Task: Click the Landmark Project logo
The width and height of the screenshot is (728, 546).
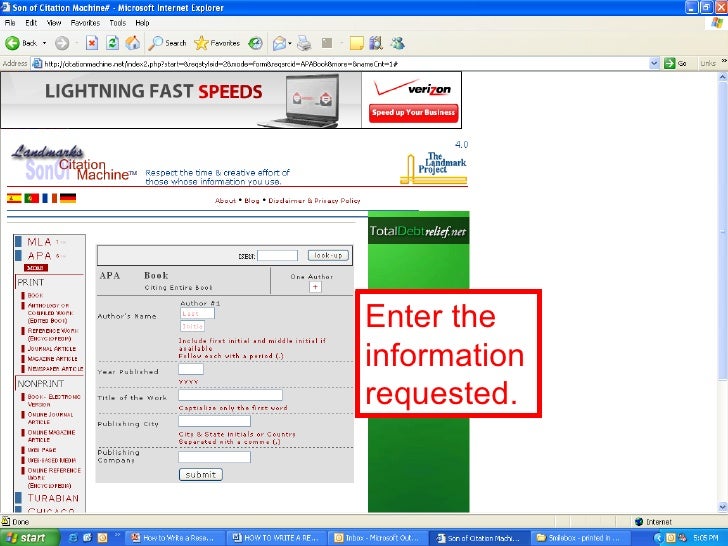Action: [434, 169]
